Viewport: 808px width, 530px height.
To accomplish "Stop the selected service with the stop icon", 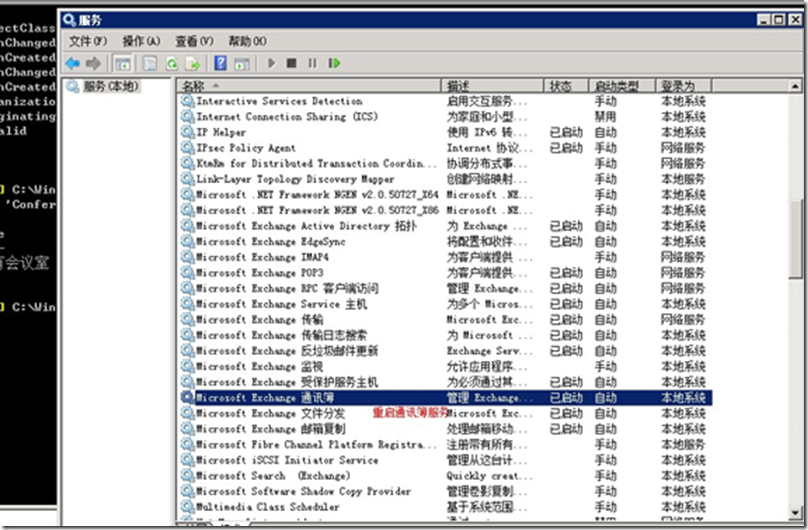I will point(292,63).
